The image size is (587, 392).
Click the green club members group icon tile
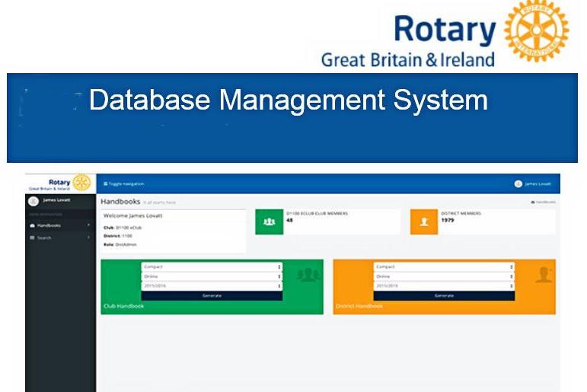(270, 221)
